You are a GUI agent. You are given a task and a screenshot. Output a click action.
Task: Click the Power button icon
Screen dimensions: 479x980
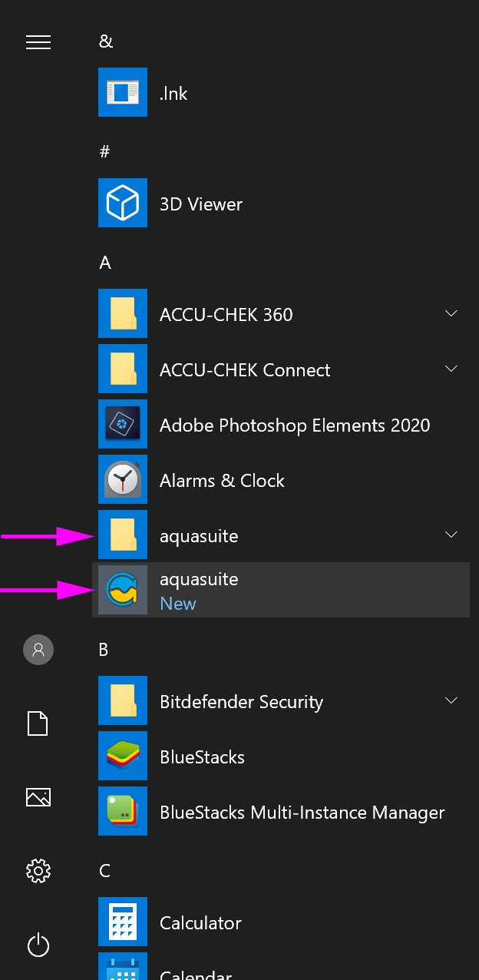[x=38, y=945]
